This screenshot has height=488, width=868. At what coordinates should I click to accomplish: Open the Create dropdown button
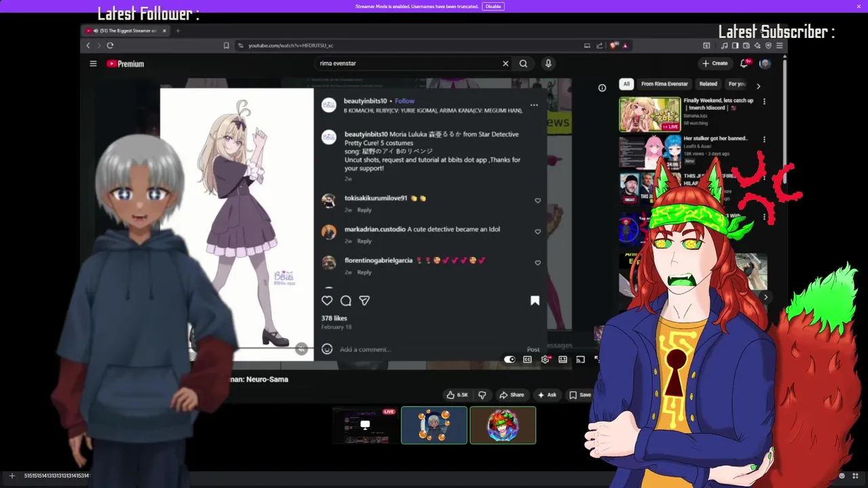[x=715, y=63]
